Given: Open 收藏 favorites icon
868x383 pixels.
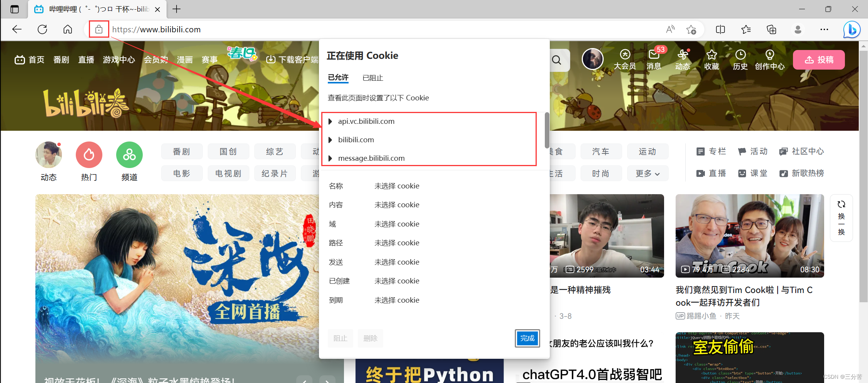Looking at the screenshot, I should [x=711, y=60].
